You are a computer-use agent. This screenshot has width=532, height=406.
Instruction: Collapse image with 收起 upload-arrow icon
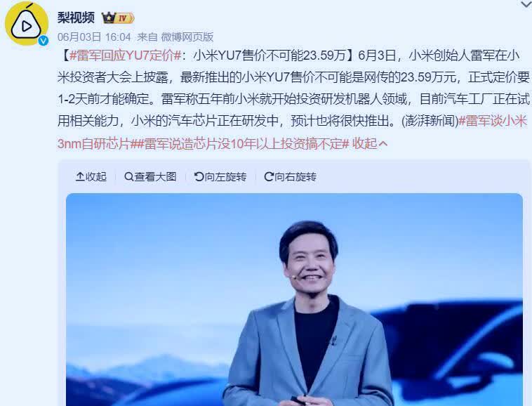point(80,176)
